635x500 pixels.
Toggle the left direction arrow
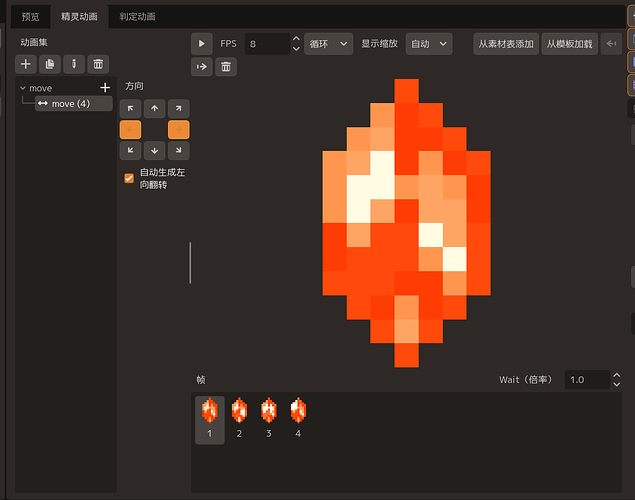tap(130, 130)
